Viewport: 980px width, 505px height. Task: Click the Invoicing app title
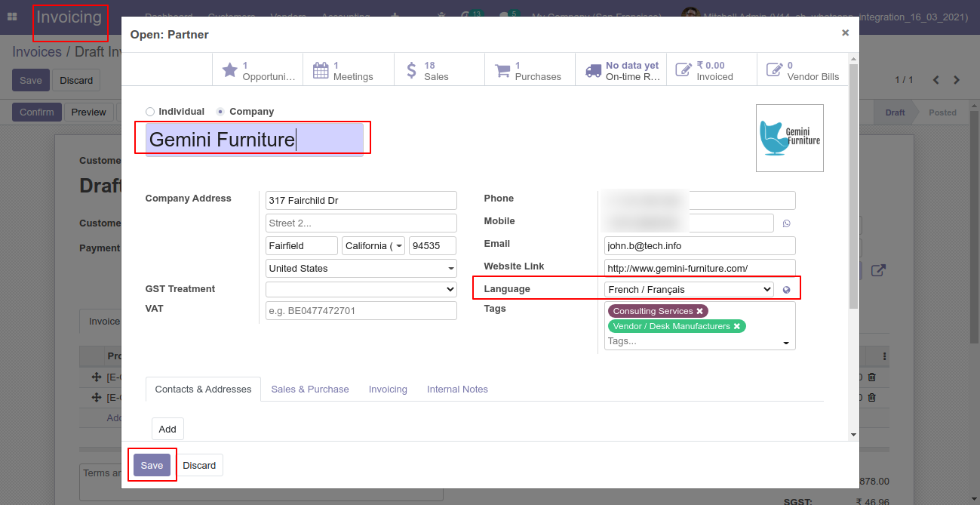[69, 17]
